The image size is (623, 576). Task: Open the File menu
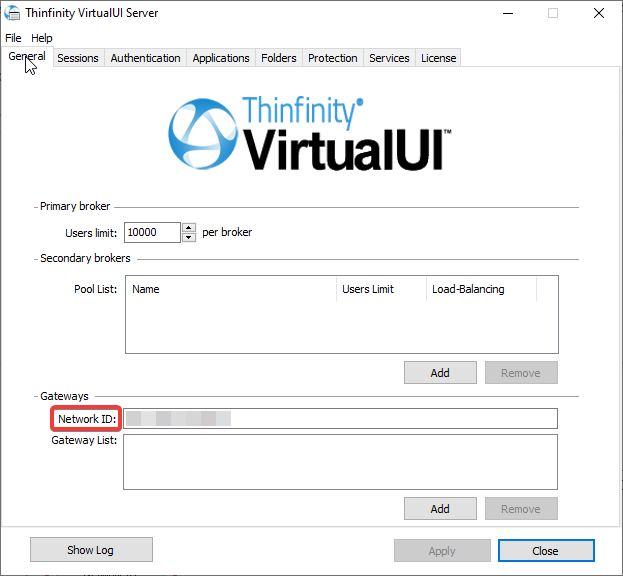13,38
